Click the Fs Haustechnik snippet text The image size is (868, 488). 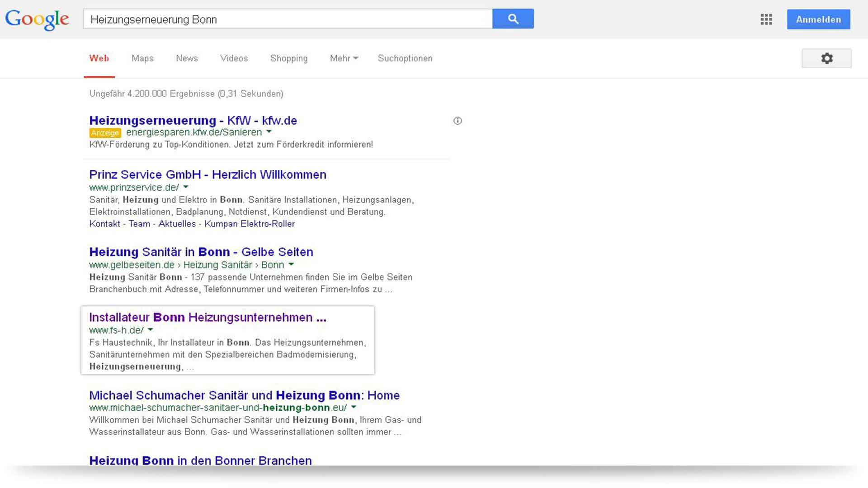click(227, 355)
